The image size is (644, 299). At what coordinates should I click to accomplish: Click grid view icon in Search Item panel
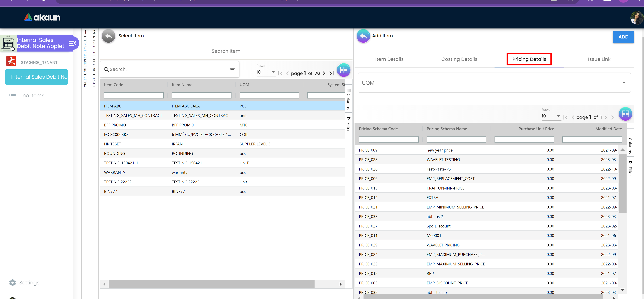(x=344, y=70)
